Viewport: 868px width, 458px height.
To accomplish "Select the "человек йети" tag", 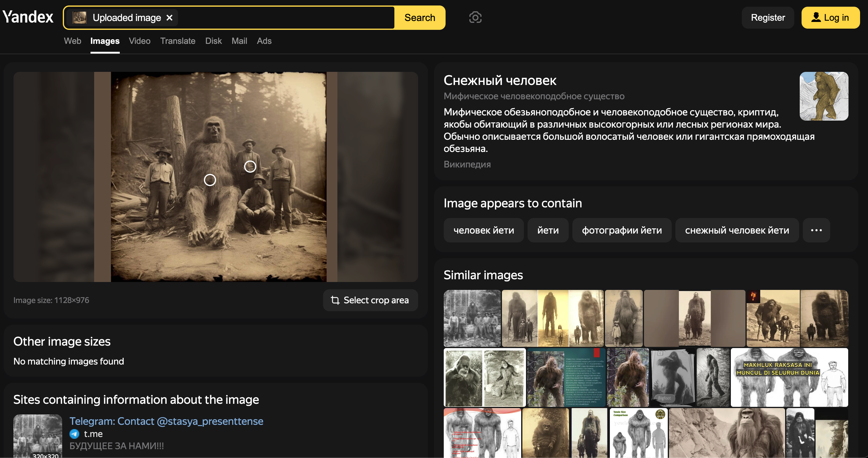I will [483, 230].
